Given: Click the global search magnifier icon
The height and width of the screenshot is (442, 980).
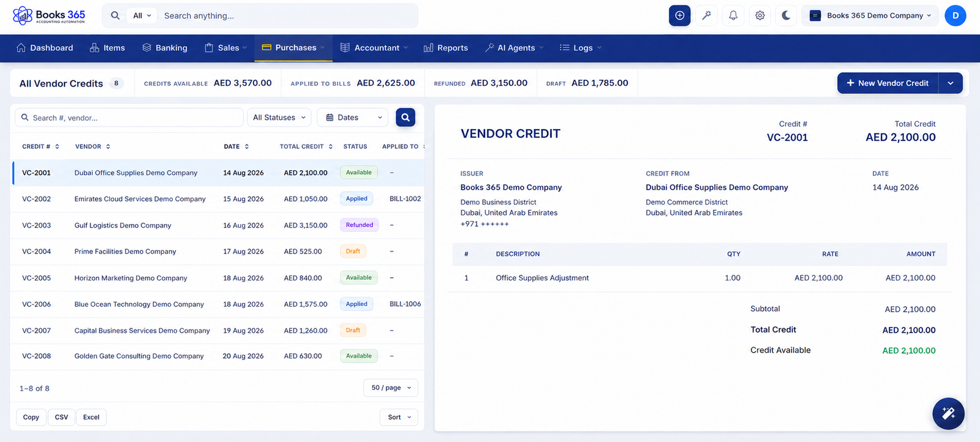Looking at the screenshot, I should tap(115, 16).
